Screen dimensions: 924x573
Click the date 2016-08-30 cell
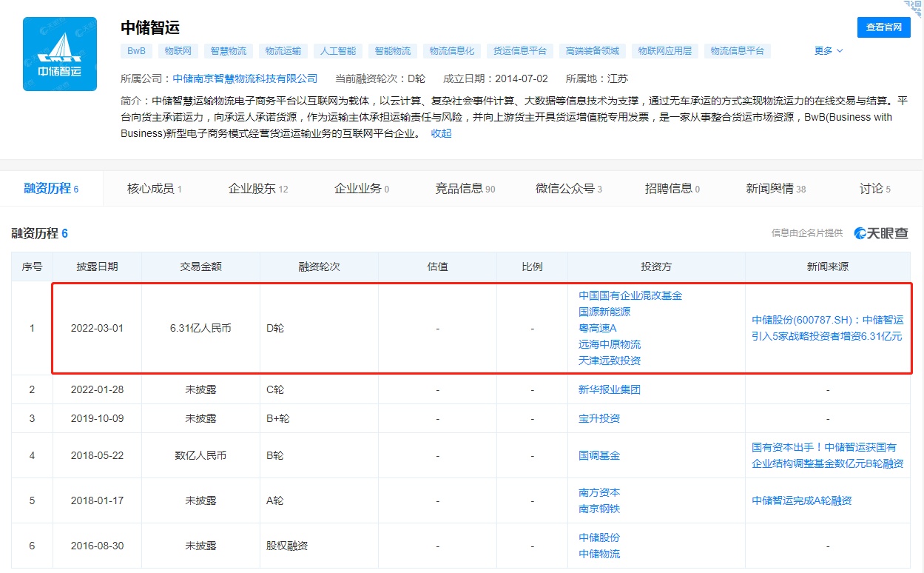(97, 546)
